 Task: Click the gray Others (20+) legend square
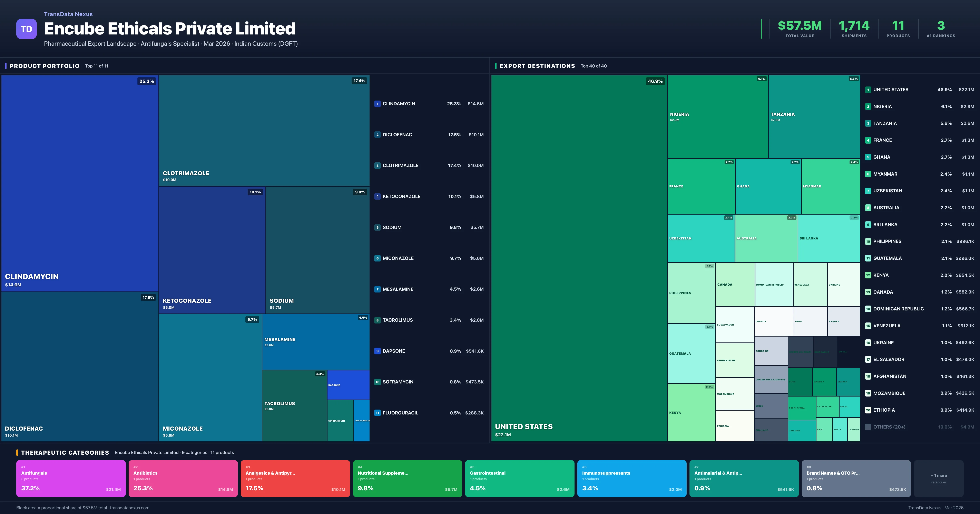868,427
